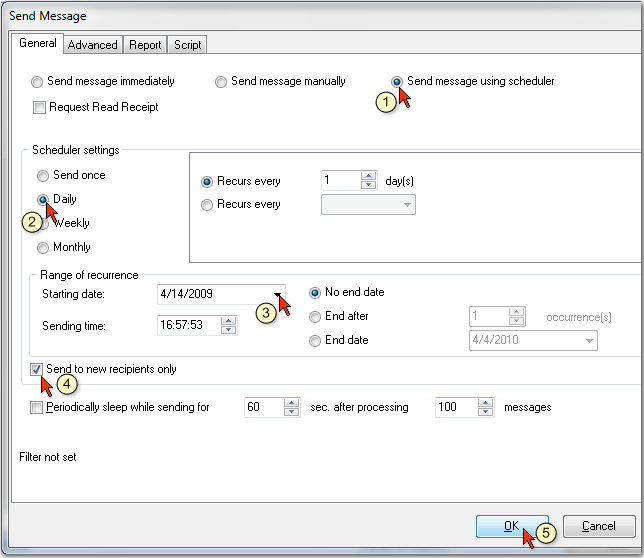The height and width of the screenshot is (558, 644).
Task: Increase recurrence days with up arrow
Action: point(368,176)
